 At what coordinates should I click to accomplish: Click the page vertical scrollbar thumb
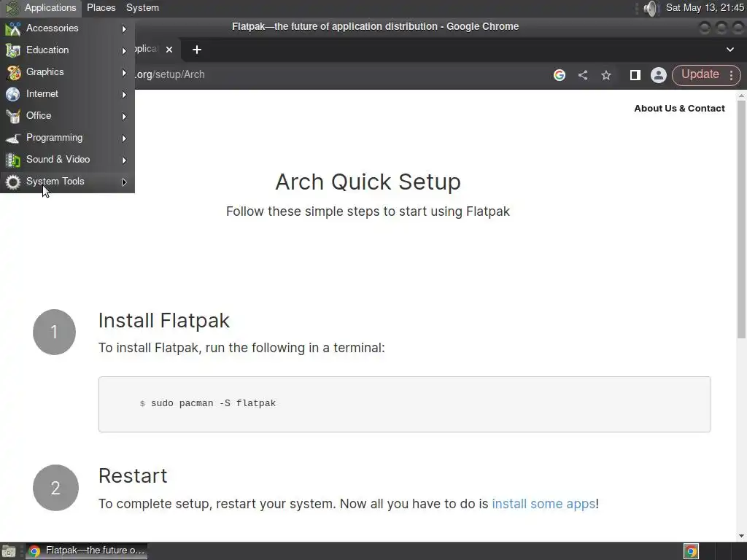click(x=741, y=219)
